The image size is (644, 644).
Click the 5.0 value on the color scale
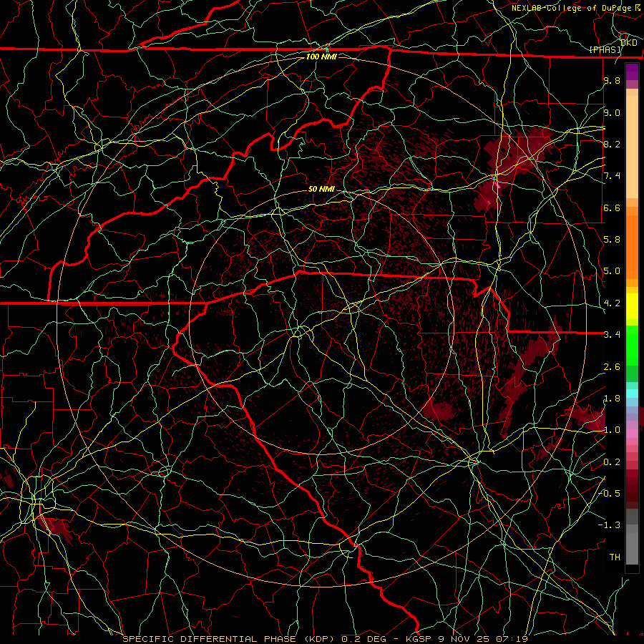(612, 271)
